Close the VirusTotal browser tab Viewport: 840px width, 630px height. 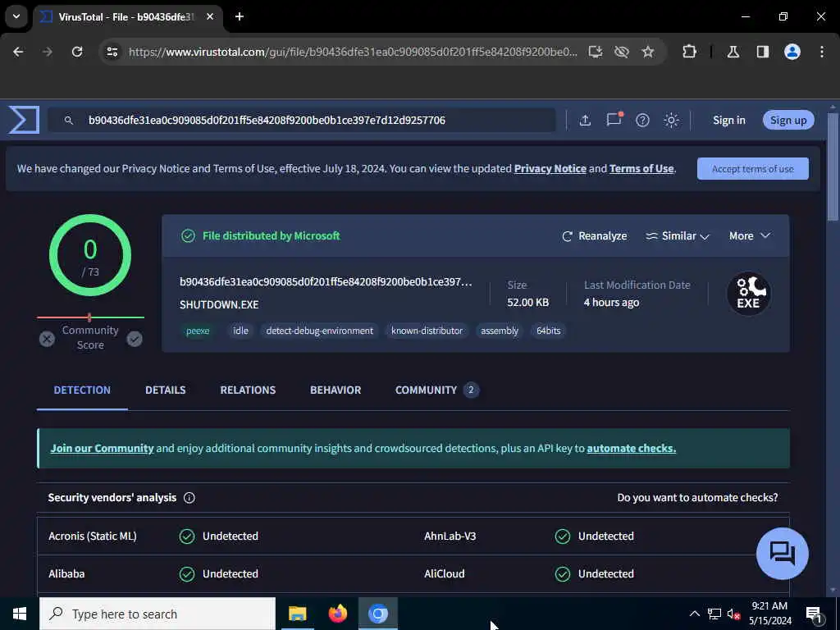pyautogui.click(x=210, y=16)
